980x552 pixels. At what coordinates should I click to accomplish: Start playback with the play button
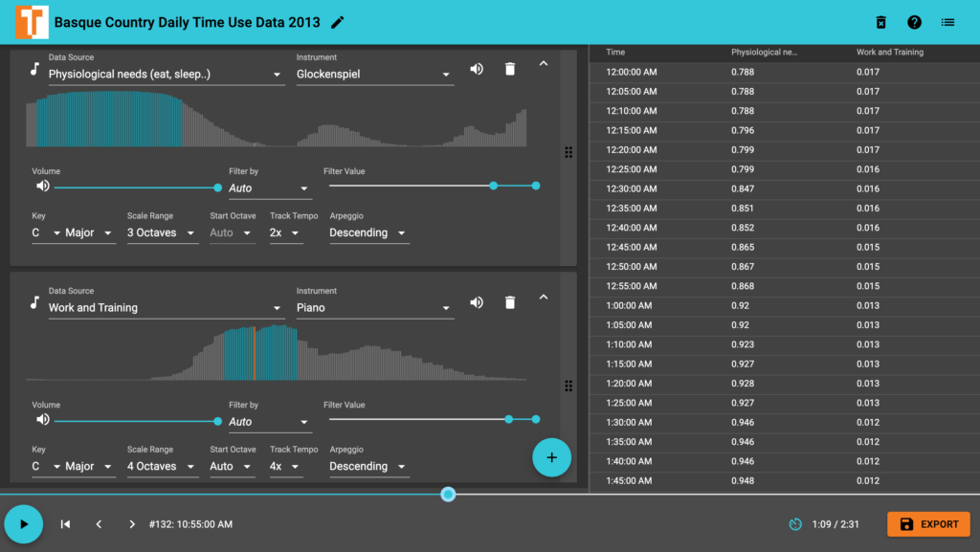click(24, 524)
